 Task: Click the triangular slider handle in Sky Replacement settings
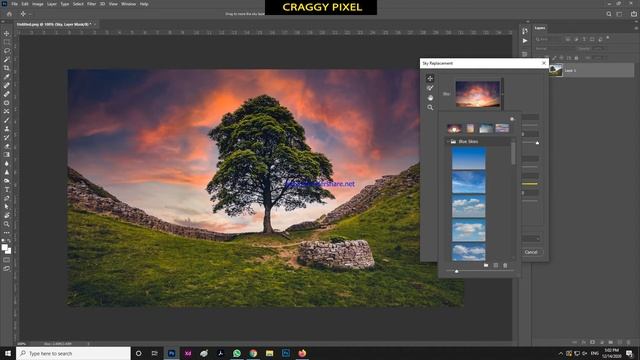pyautogui.click(x=537, y=143)
